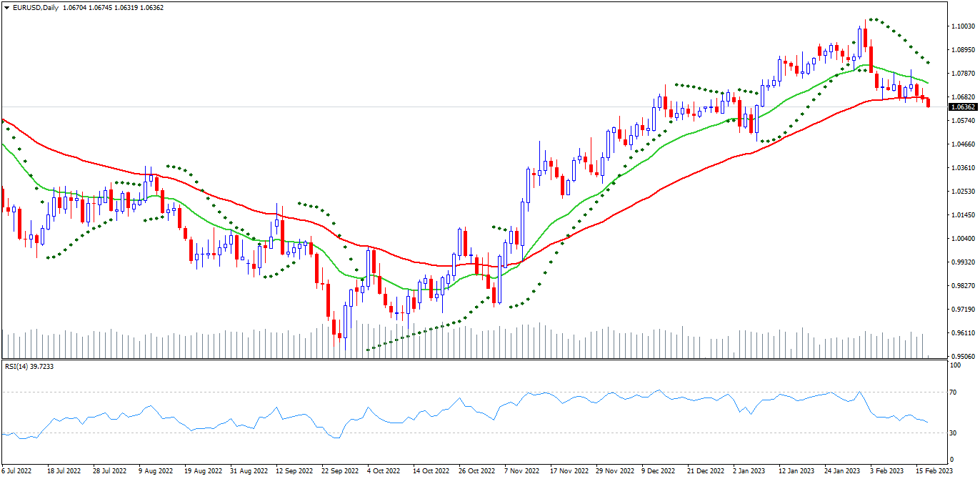The height and width of the screenshot is (479, 980).
Task: Click the 22 Sep 2022 date label
Action: [340, 472]
